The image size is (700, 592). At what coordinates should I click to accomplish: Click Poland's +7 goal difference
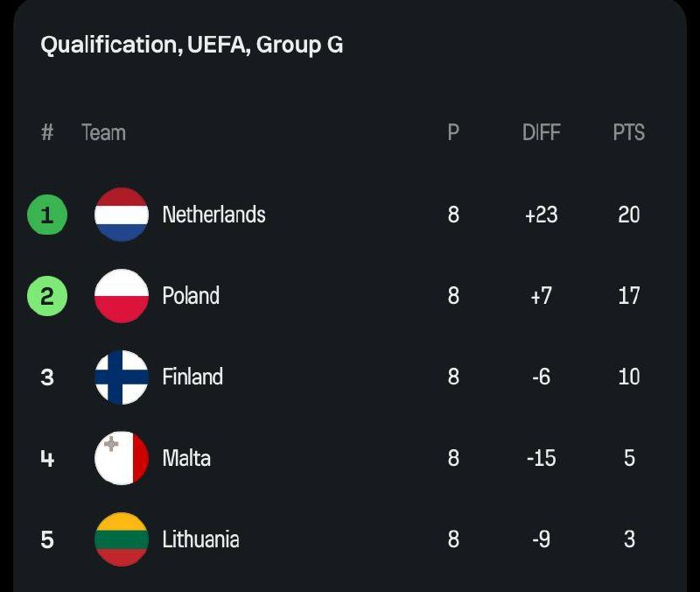click(x=541, y=296)
